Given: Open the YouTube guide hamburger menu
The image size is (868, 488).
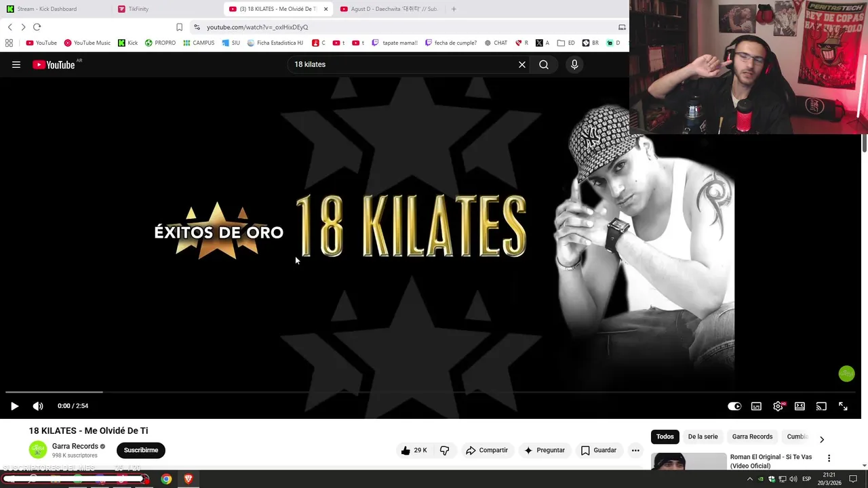Looking at the screenshot, I should tap(16, 64).
